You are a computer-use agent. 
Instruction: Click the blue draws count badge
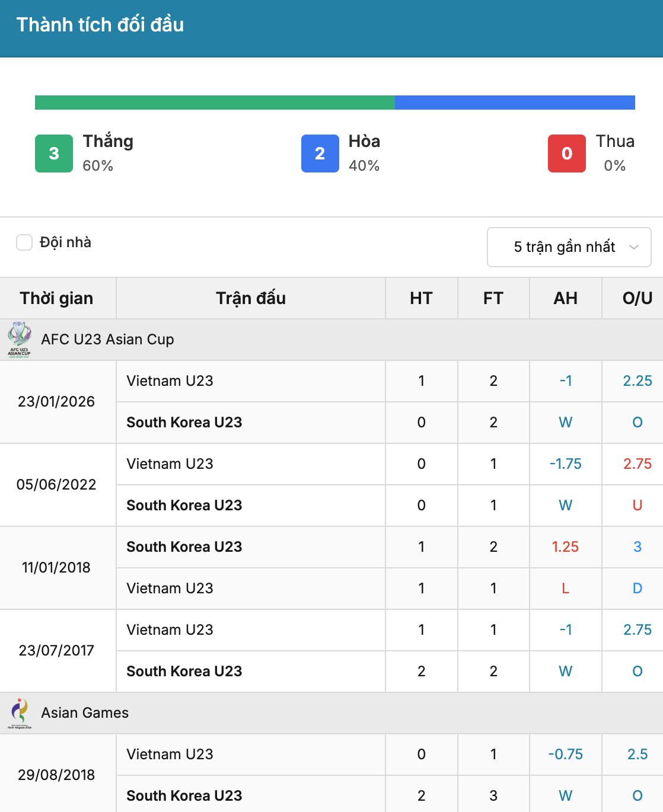coord(320,154)
